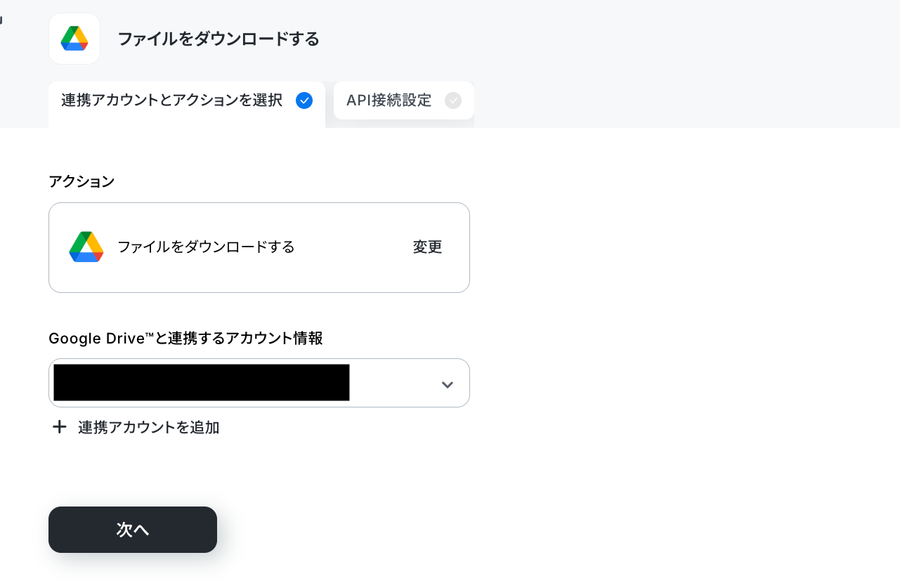Expand the account dropdown with the chevron arrow

tap(448, 384)
